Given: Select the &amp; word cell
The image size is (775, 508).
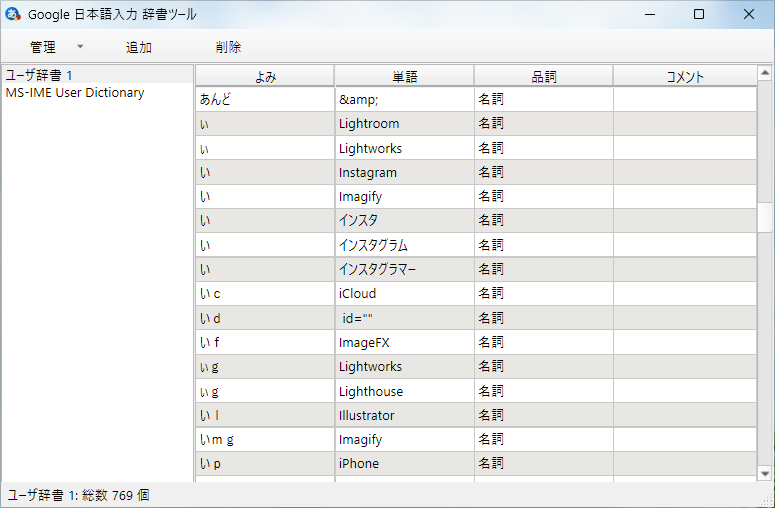Looking at the screenshot, I should pos(405,99).
